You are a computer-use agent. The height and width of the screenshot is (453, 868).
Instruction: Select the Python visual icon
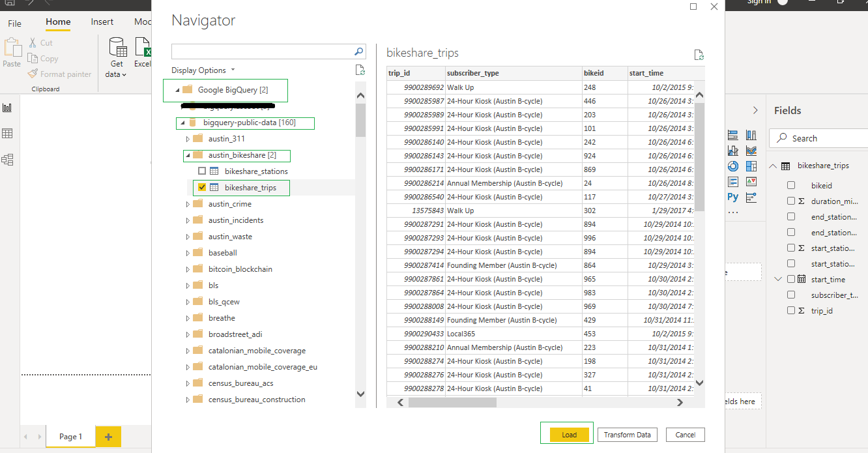point(733,197)
